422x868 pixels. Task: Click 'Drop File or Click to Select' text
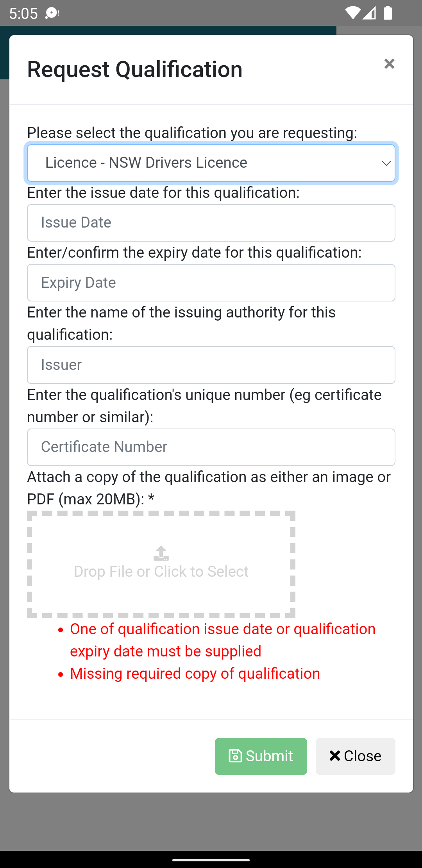pyautogui.click(x=161, y=572)
